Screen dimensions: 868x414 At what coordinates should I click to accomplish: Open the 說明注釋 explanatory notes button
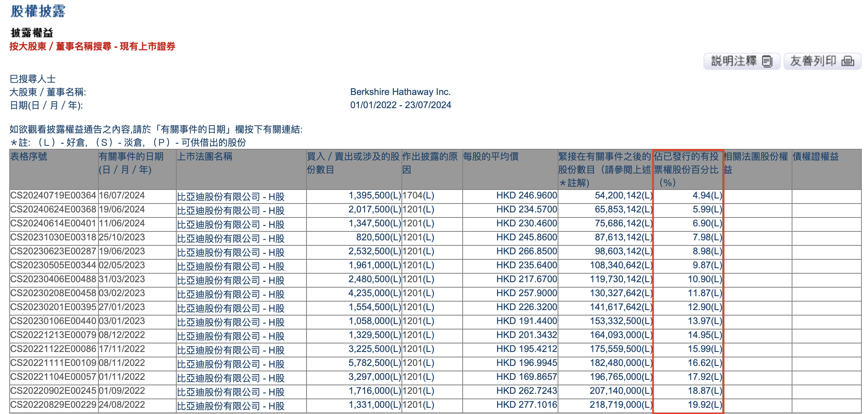[x=742, y=61]
